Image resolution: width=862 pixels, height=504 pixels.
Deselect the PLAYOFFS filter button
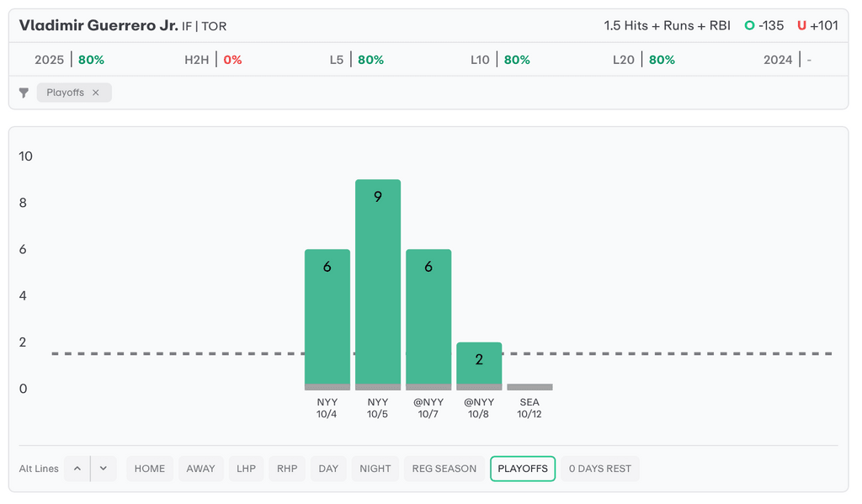(523, 469)
